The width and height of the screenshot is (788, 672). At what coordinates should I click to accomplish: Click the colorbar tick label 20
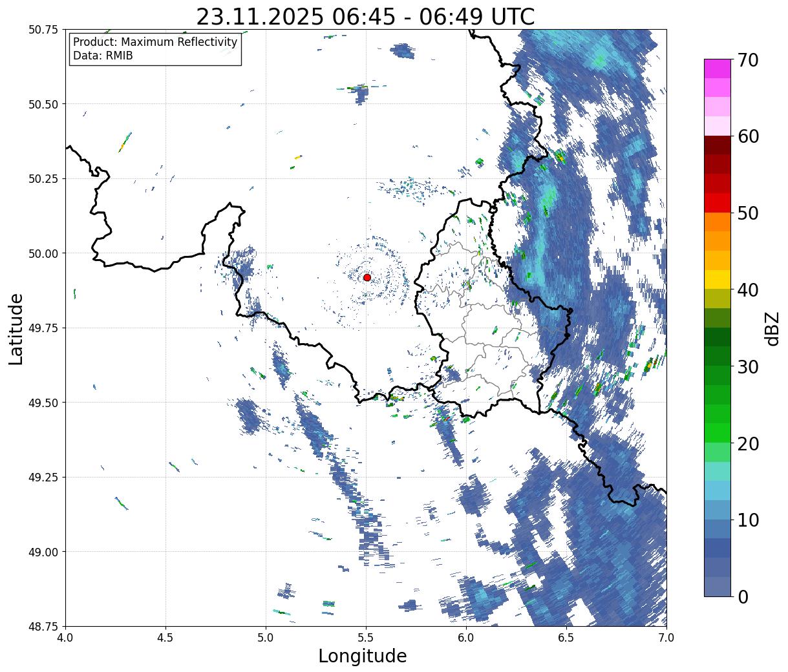747,444
